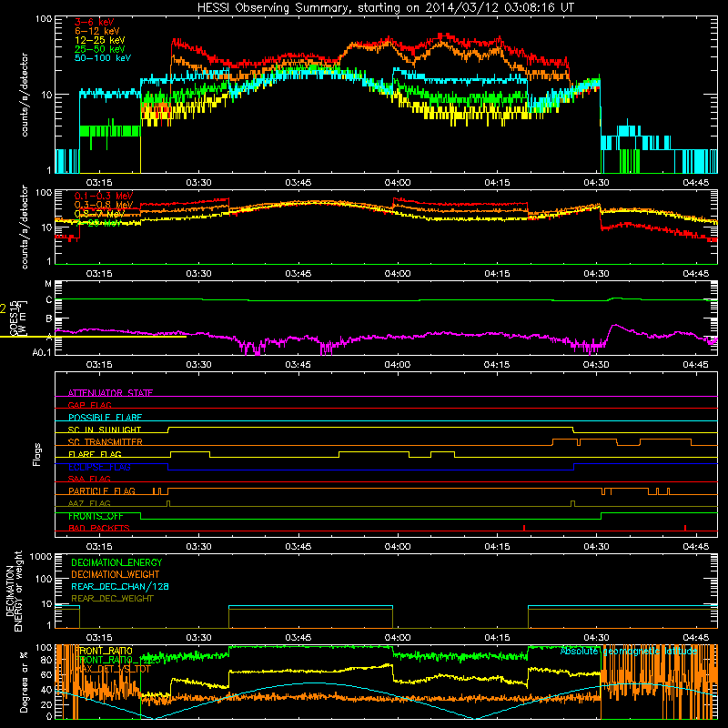The image size is (728, 728).
Task: Select the POSSIBLE_FLARE flag label
Action: click(105, 418)
